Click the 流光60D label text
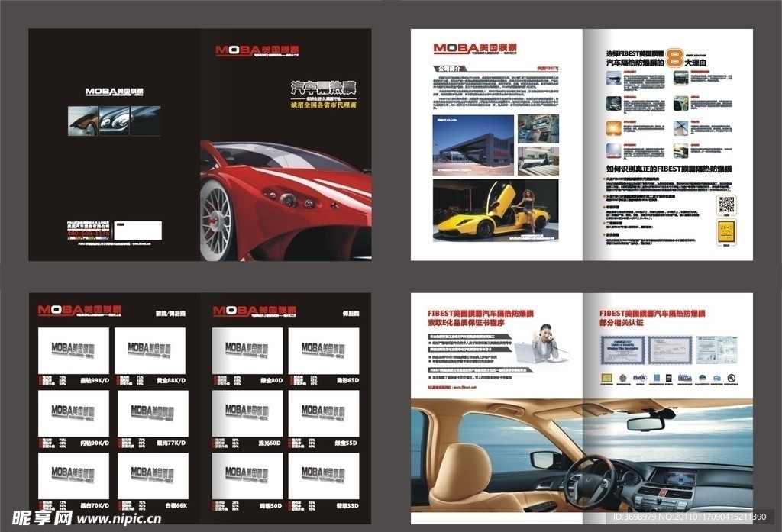Screen dimensions: 782x532 [x=270, y=443]
